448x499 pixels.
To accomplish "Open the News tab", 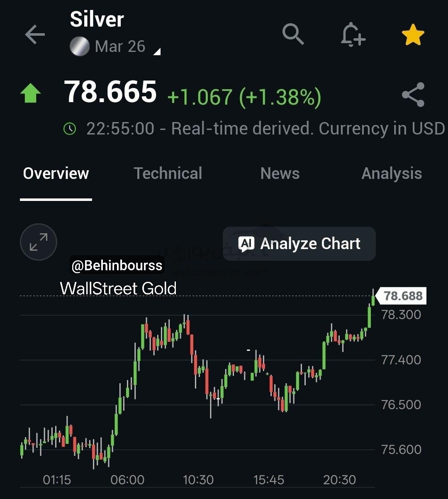I will [280, 174].
